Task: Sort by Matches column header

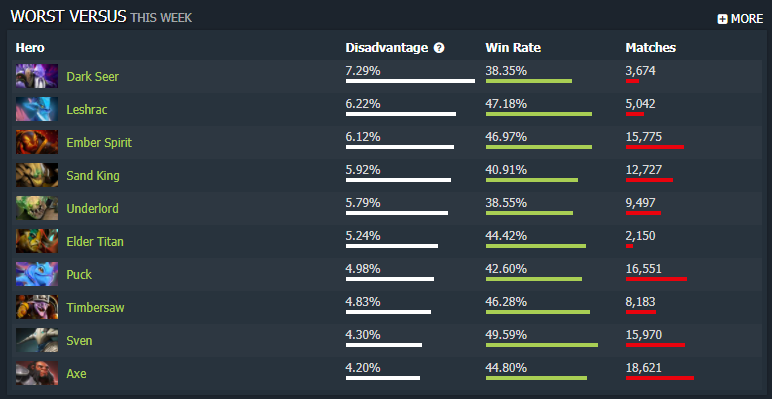Action: pos(650,48)
